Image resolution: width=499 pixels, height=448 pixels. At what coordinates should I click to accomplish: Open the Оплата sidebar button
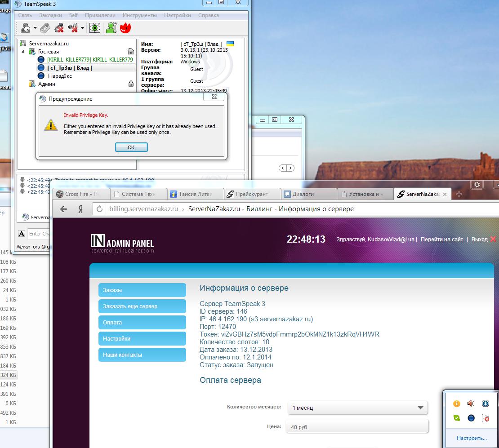142,322
